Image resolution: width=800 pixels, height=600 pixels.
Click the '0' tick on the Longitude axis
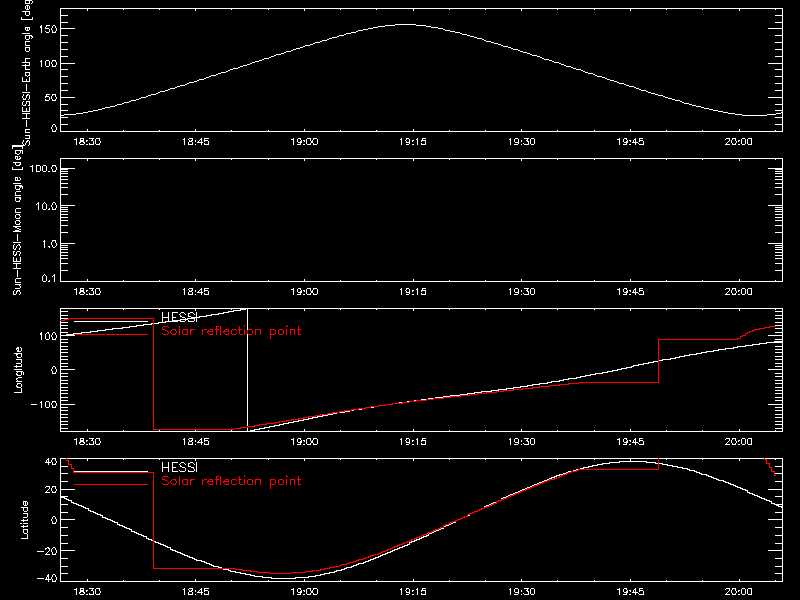55,370
